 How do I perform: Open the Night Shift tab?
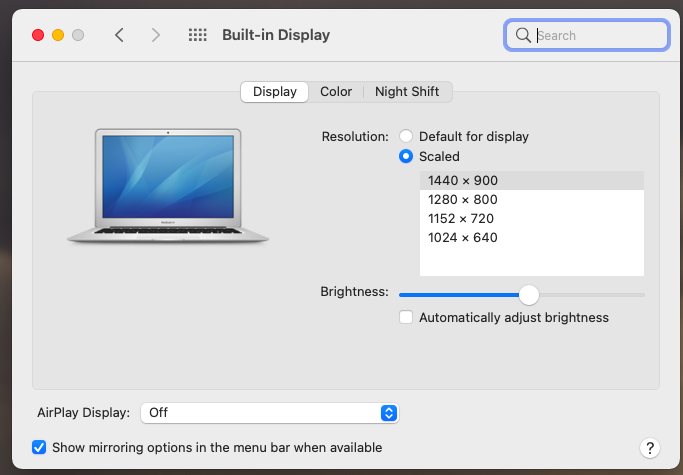(407, 92)
